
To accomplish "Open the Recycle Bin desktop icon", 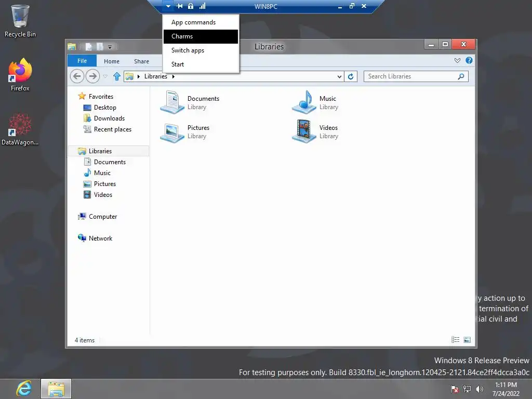I will [20, 21].
